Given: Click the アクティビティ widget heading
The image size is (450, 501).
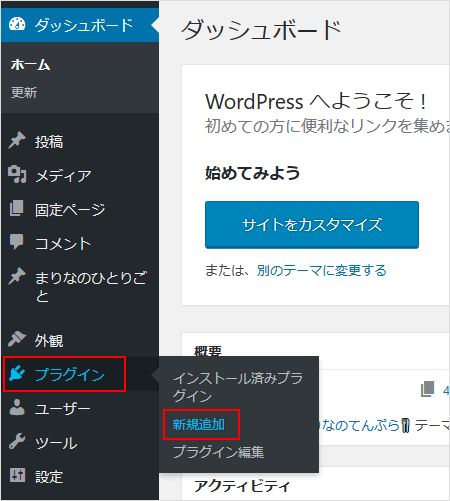Looking at the screenshot, I should [242, 486].
